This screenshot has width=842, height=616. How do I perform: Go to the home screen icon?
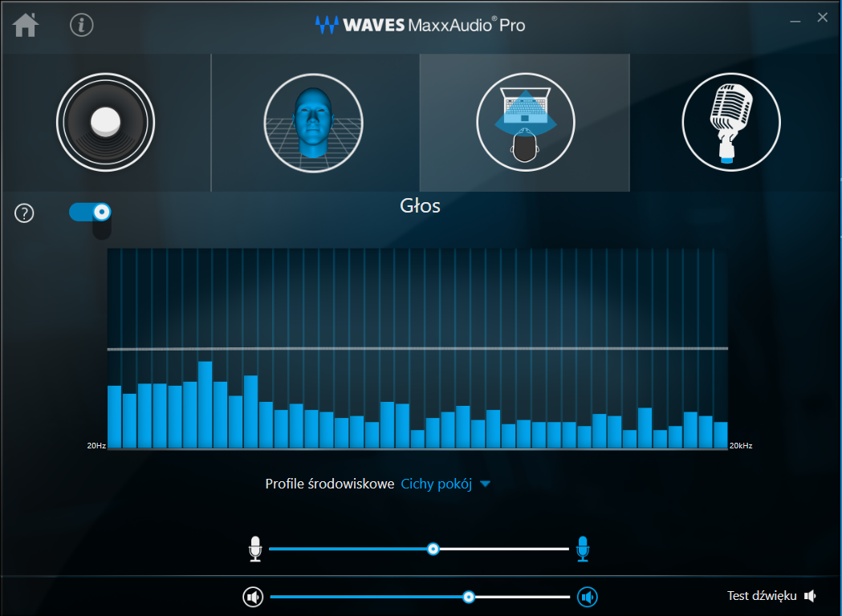(x=25, y=25)
